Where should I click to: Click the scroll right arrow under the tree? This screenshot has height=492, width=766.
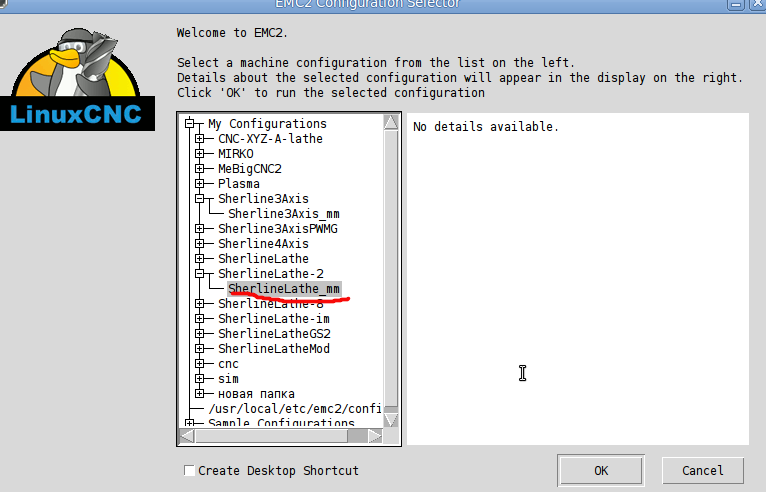pyautogui.click(x=375, y=436)
